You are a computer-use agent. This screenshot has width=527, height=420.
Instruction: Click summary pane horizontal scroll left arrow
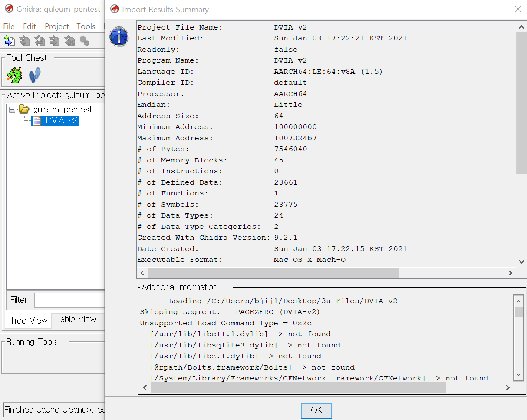(x=142, y=273)
